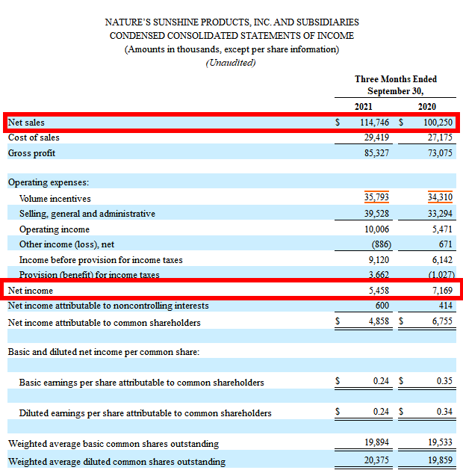The image size is (463, 476).
Task: Select Diluted EPS 2020 value 0.34
Action: click(444, 412)
